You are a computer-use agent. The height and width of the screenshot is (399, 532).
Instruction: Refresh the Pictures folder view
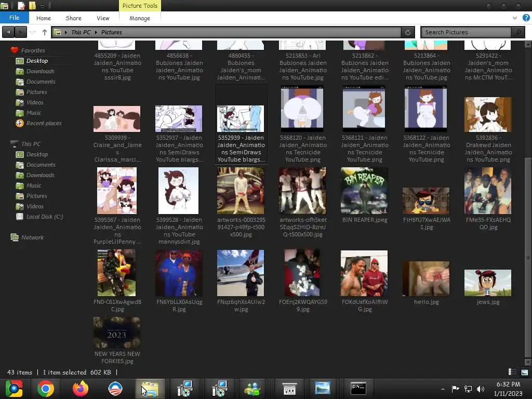pos(408,32)
